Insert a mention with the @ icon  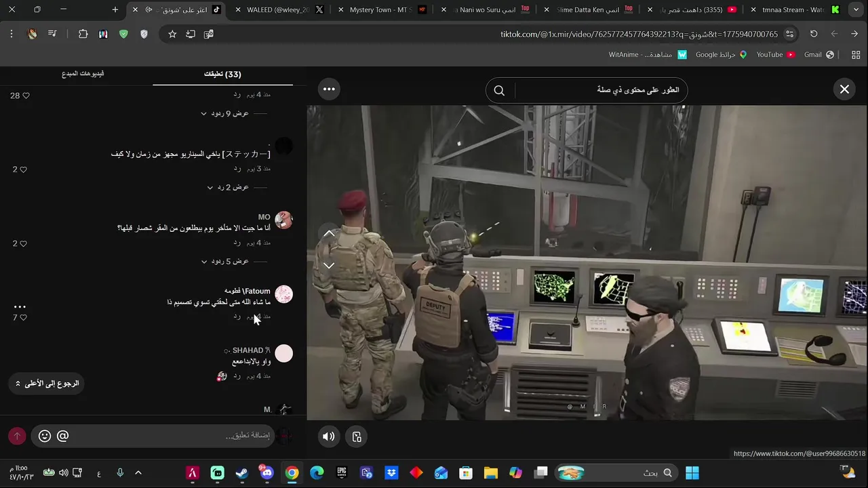click(62, 436)
